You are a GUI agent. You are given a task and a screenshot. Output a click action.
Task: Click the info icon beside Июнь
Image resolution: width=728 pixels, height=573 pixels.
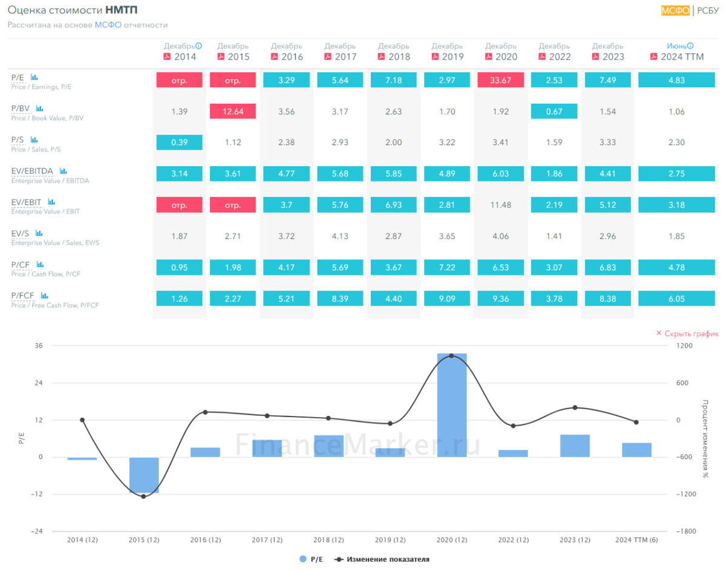[x=690, y=45]
